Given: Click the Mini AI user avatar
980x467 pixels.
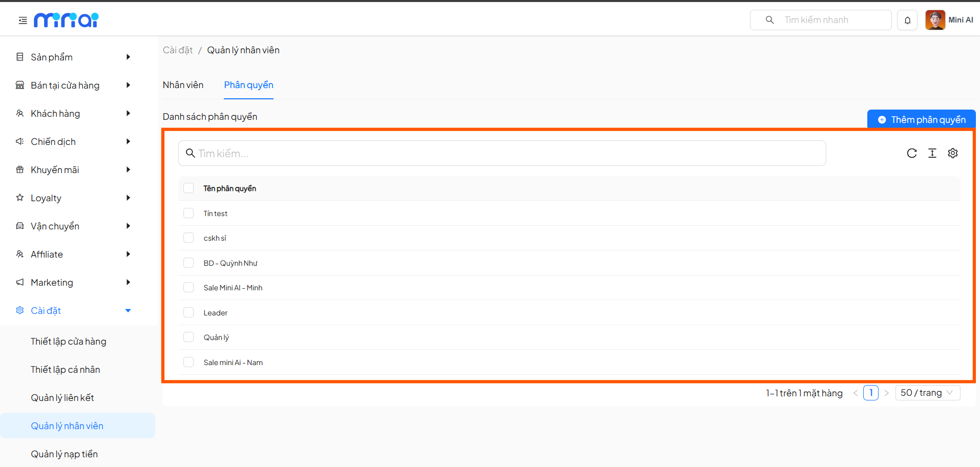Looking at the screenshot, I should 935,20.
